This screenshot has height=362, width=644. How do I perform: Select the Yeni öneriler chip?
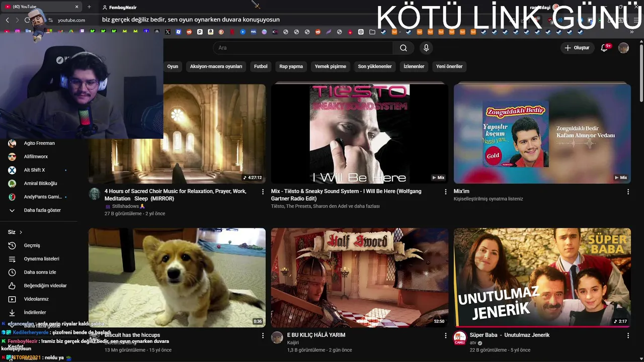coord(449,66)
